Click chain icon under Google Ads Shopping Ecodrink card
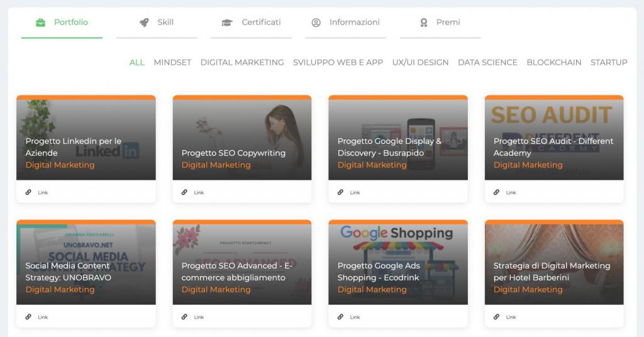 340,317
